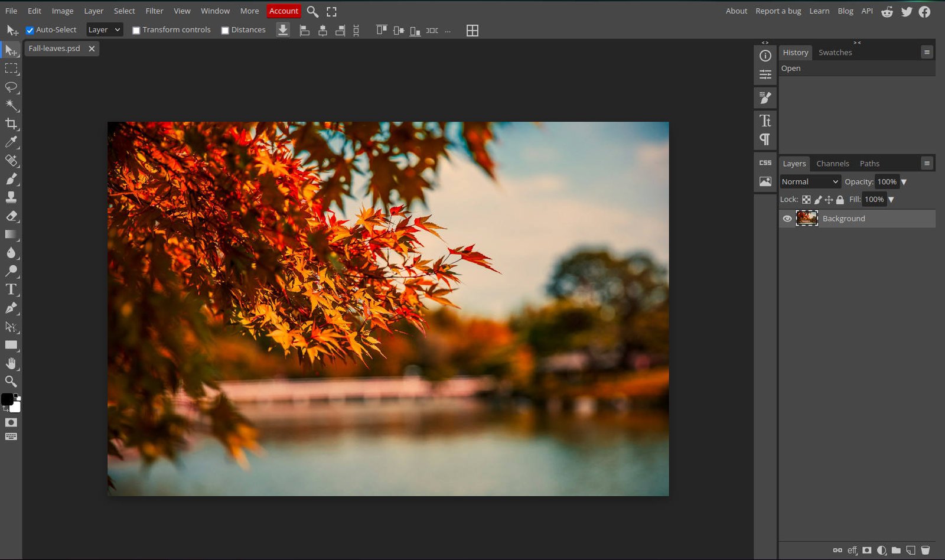
Task: Click the Opacity 100% value field
Action: [887, 182]
